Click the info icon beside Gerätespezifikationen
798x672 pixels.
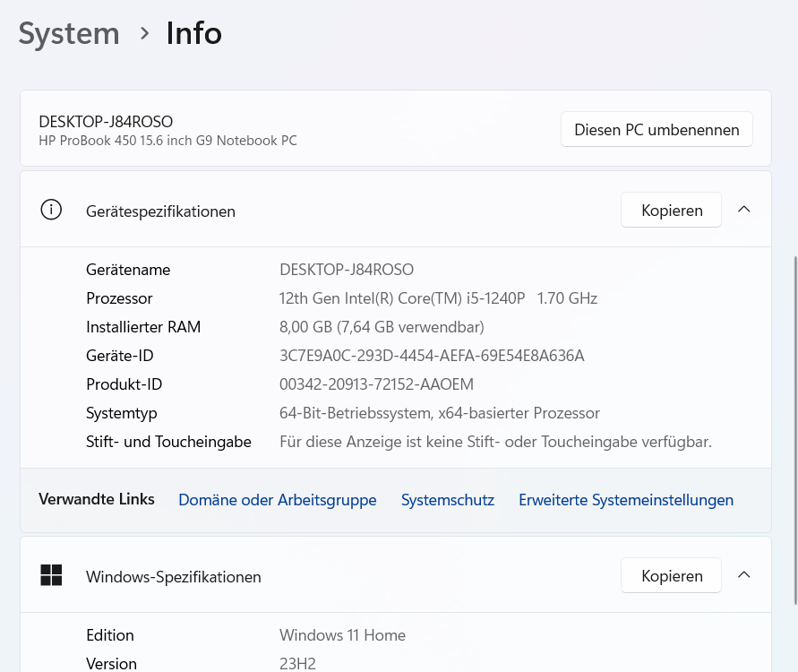point(51,210)
